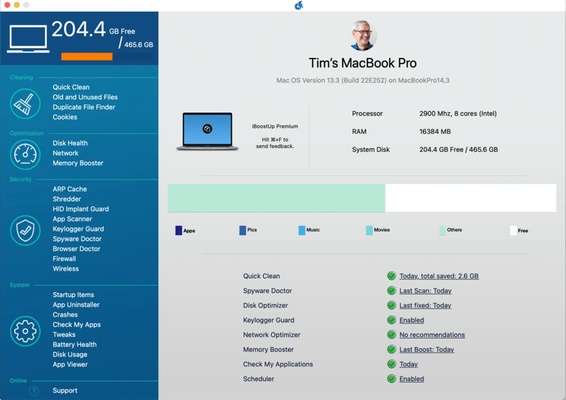Click the user profile photo thumbnail
566x400 pixels.
(x=363, y=35)
